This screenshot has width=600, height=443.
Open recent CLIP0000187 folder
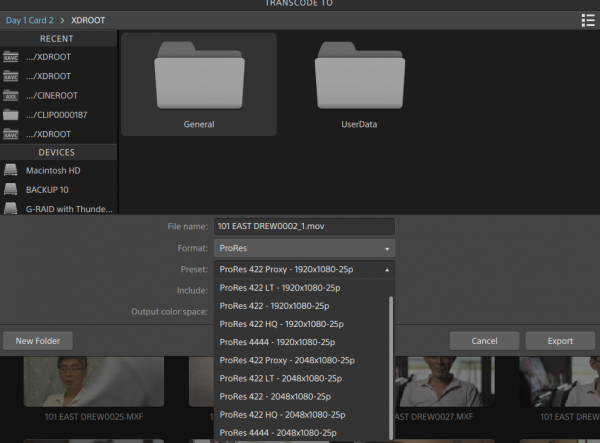[58, 114]
